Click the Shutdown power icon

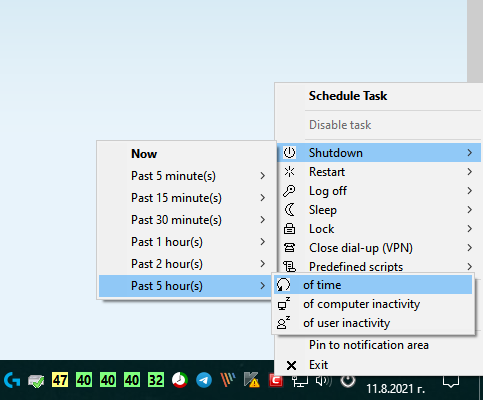[x=289, y=153]
